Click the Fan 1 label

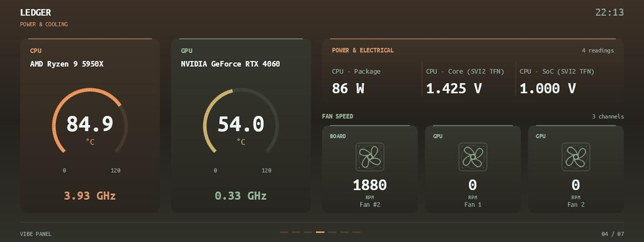point(473,205)
